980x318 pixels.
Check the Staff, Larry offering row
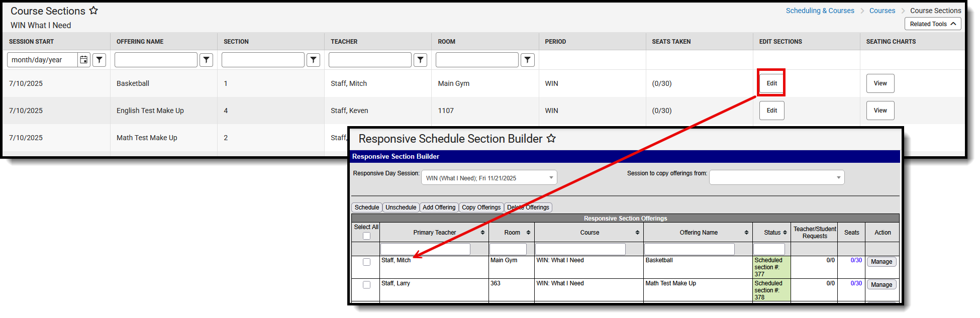click(x=366, y=285)
